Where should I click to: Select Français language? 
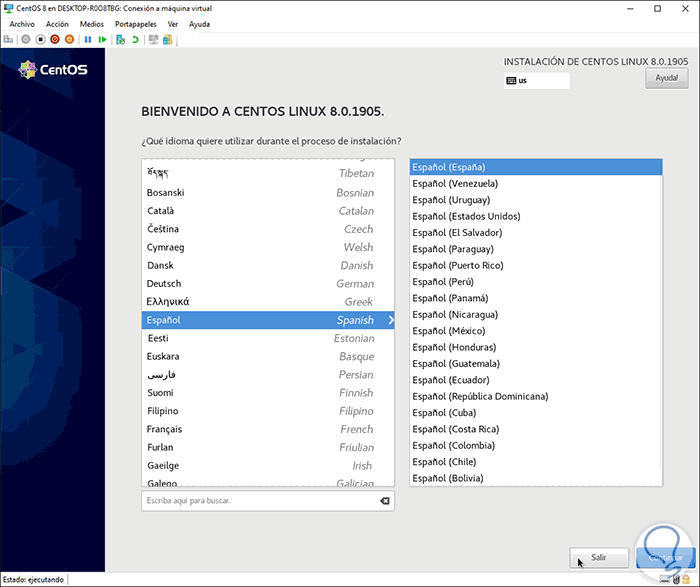pos(268,429)
